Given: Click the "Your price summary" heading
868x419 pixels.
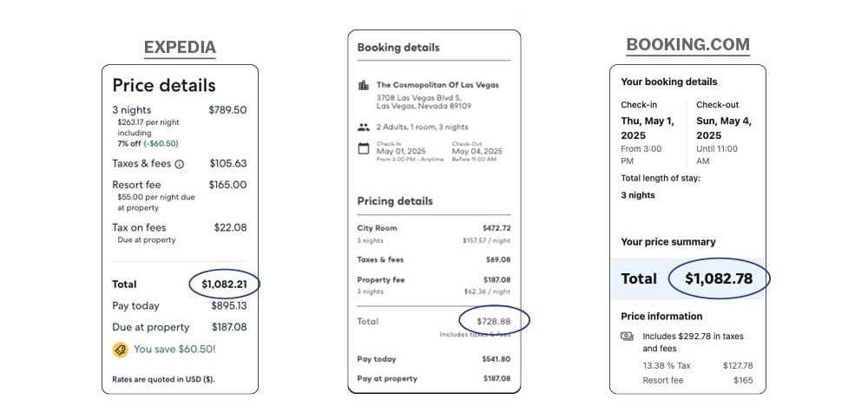Looking at the screenshot, I should (x=668, y=242).
